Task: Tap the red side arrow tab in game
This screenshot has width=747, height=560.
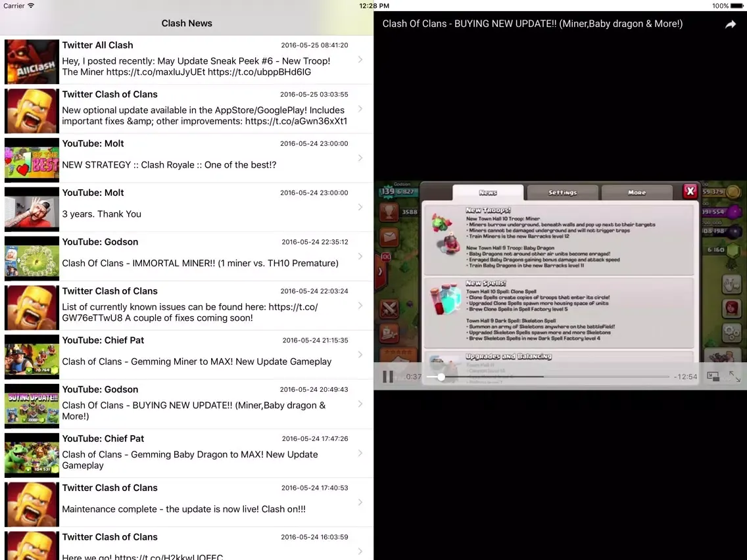Action: (381, 271)
